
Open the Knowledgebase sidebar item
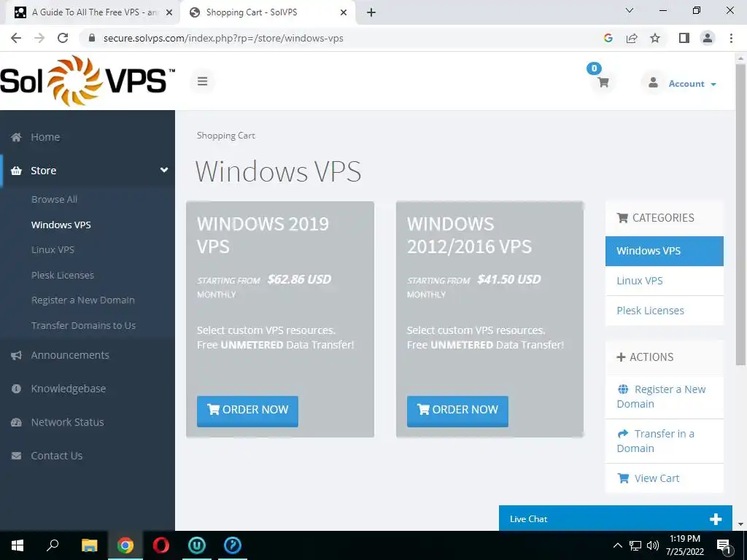point(69,389)
